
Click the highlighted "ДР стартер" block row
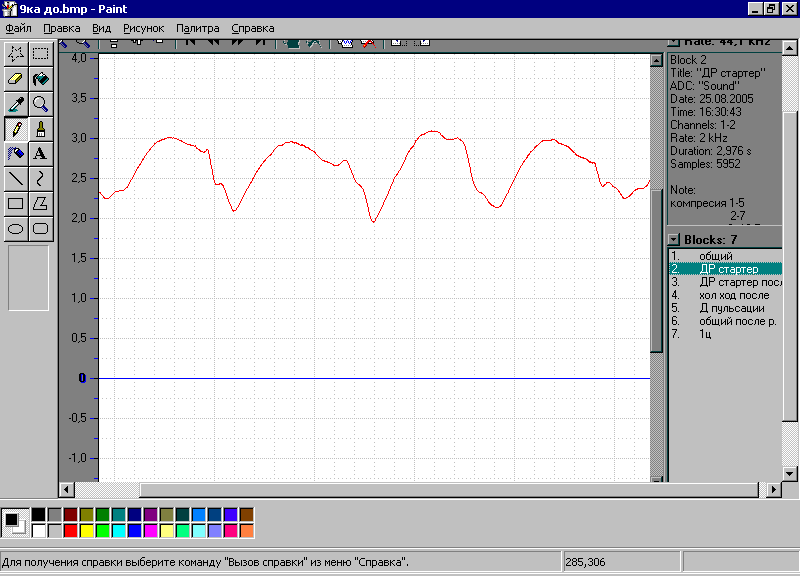tap(726, 269)
